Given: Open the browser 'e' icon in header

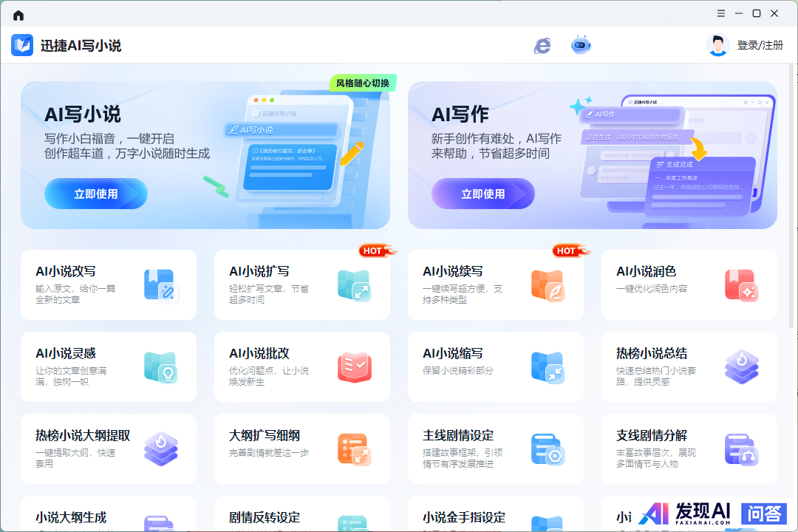Looking at the screenshot, I should point(542,46).
